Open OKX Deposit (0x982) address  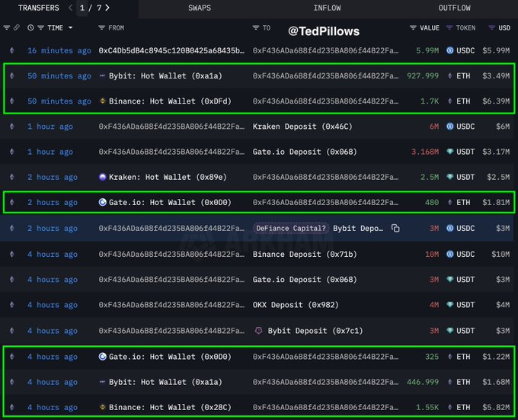[296, 305]
